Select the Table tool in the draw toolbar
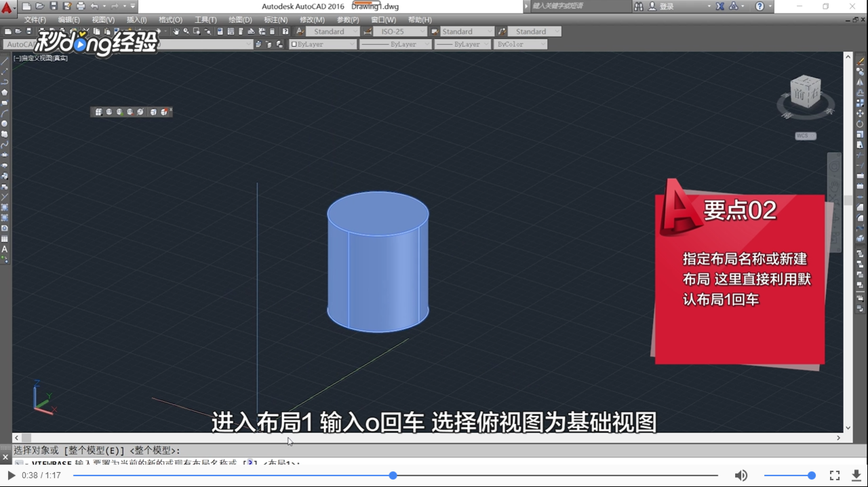 click(5, 239)
